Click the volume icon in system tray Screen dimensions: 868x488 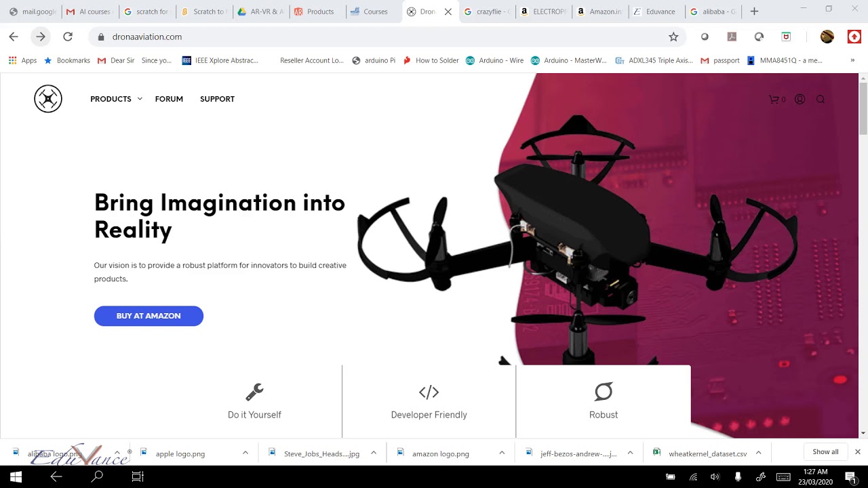(714, 476)
